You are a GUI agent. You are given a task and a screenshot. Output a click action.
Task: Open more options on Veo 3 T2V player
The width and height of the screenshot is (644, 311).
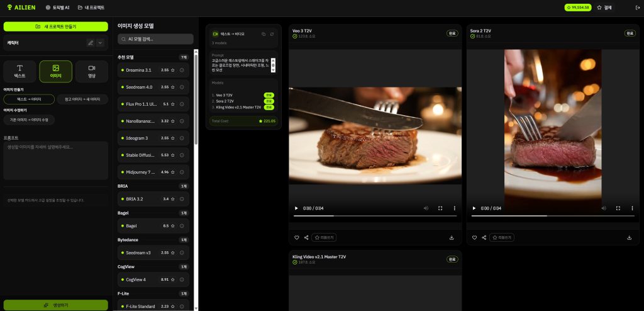454,208
